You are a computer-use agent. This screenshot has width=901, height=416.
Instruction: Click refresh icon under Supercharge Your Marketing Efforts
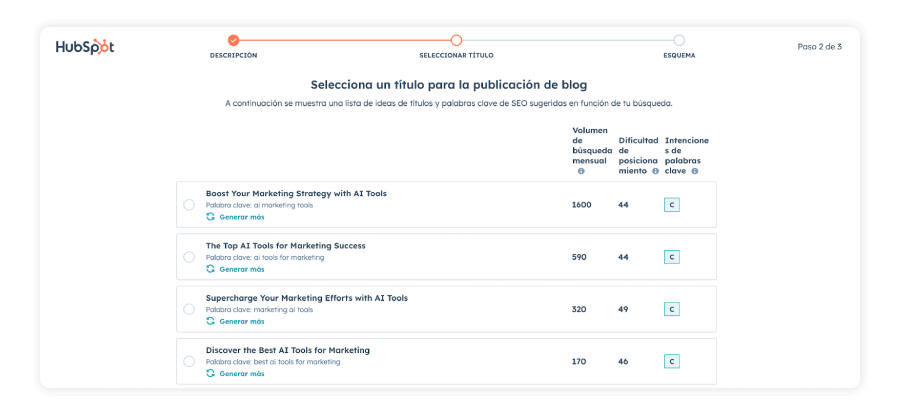click(210, 321)
